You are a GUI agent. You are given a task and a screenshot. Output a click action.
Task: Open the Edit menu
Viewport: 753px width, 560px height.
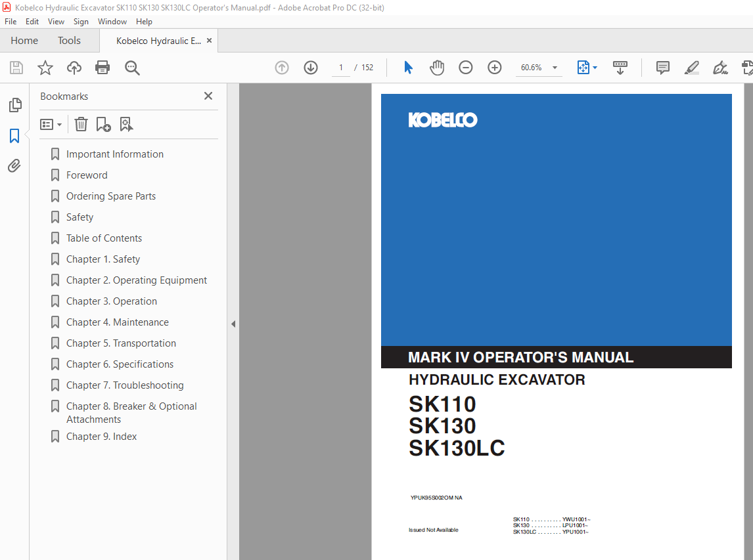click(x=32, y=22)
